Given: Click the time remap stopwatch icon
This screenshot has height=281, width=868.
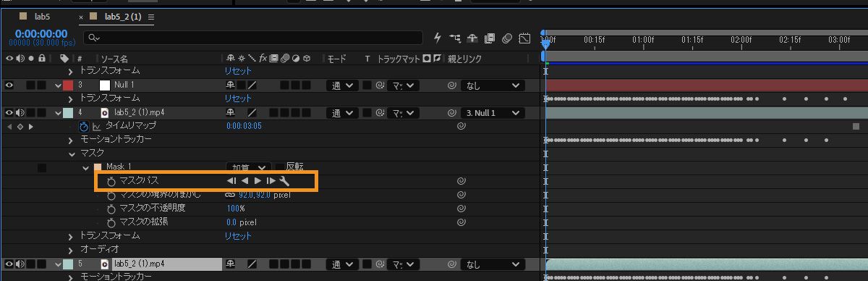Looking at the screenshot, I should pos(84,127).
